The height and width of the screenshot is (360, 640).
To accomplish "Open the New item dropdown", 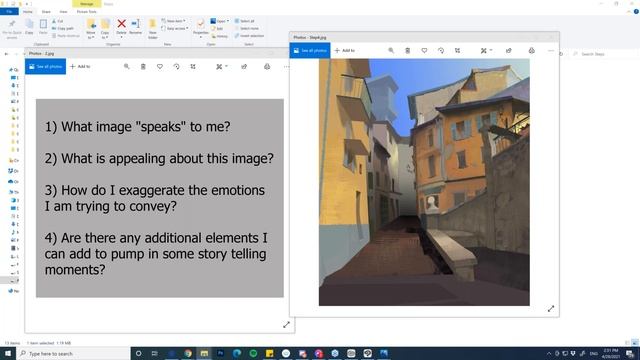I will pos(174,21).
